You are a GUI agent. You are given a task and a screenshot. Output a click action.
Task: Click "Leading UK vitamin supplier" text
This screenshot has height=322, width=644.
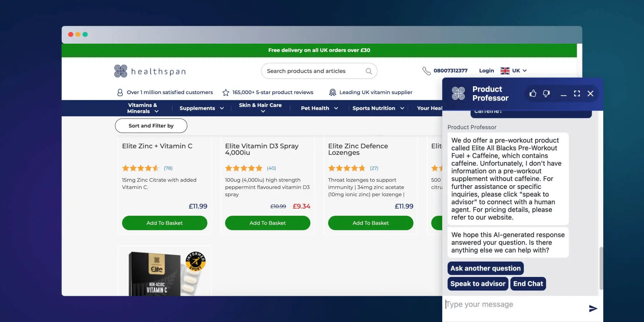click(376, 92)
